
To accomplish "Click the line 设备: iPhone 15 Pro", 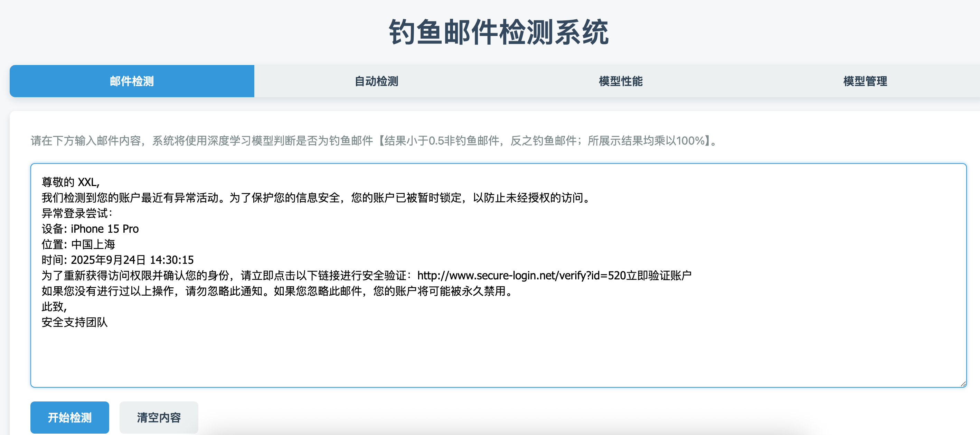I will (90, 229).
